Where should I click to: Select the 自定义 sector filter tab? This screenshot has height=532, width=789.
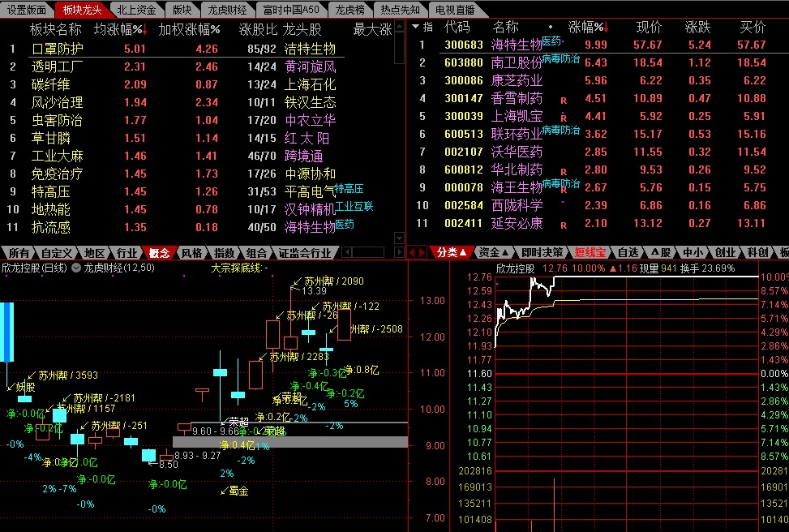pos(57,253)
